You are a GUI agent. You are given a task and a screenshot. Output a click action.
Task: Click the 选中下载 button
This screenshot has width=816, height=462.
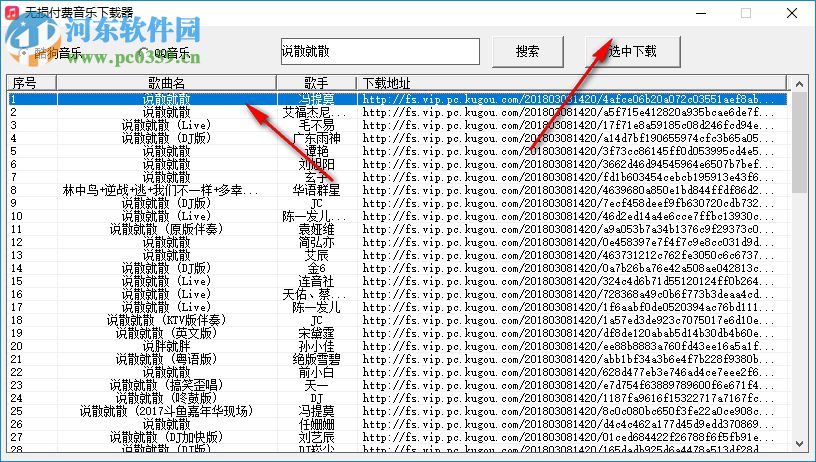[632, 52]
